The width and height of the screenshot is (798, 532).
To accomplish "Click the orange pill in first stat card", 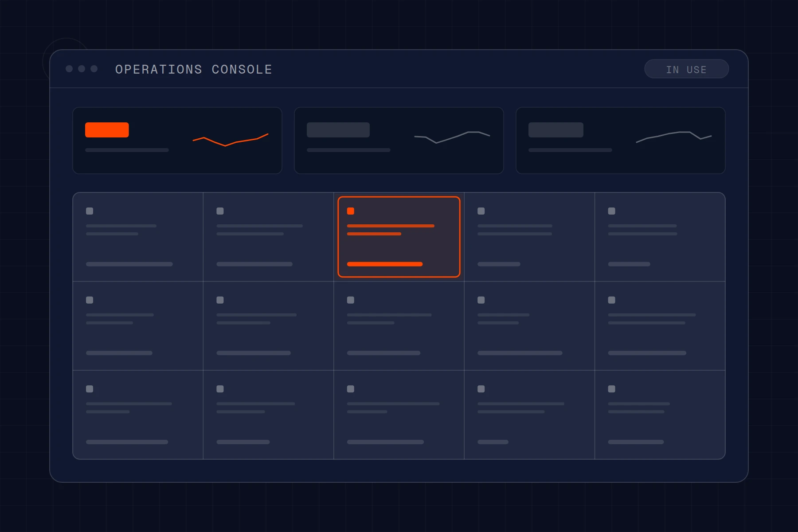I will (x=107, y=130).
